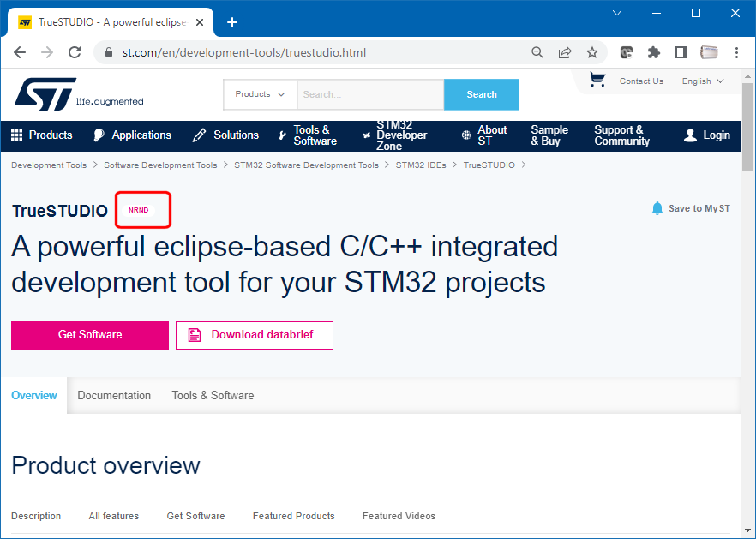The image size is (756, 539).
Task: Reload the current page
Action: 75,52
